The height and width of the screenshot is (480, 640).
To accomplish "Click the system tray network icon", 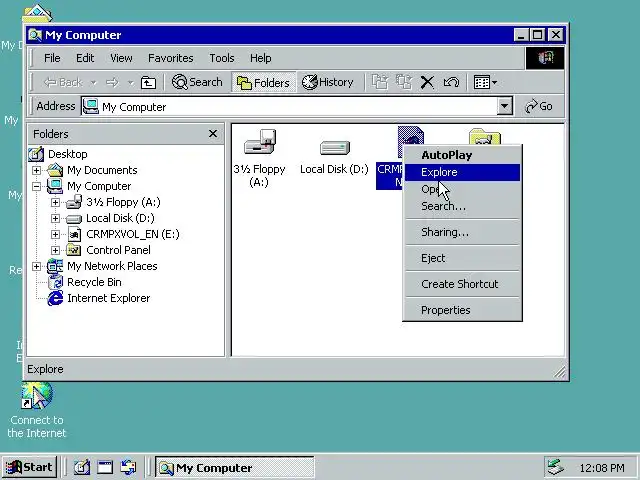I will pyautogui.click(x=556, y=467).
